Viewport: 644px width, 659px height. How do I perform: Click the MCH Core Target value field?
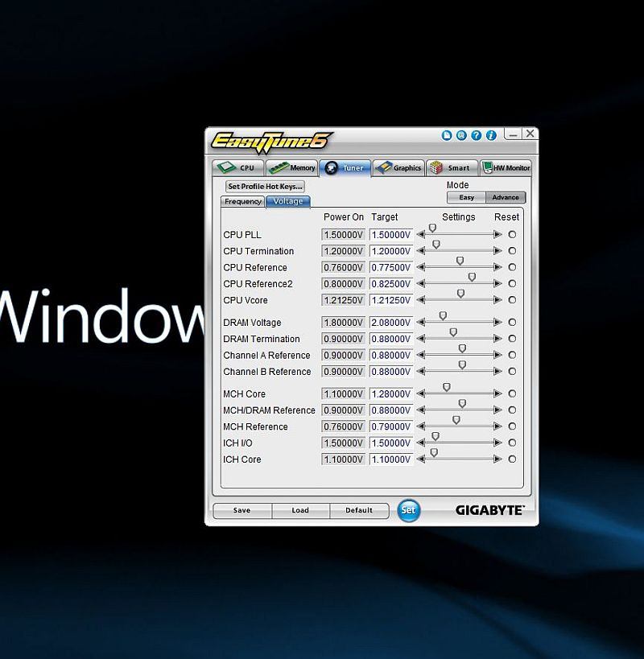pos(391,393)
